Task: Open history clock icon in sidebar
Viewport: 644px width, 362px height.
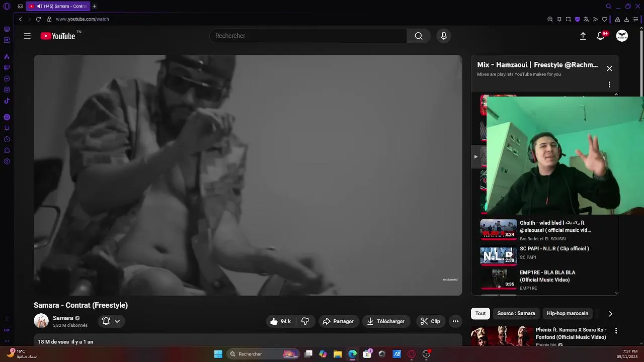Action: [7, 139]
